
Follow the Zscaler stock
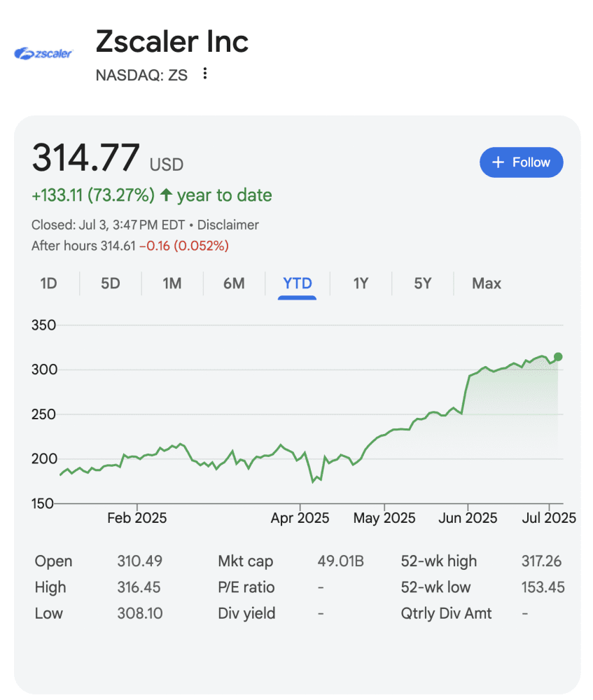coord(521,162)
